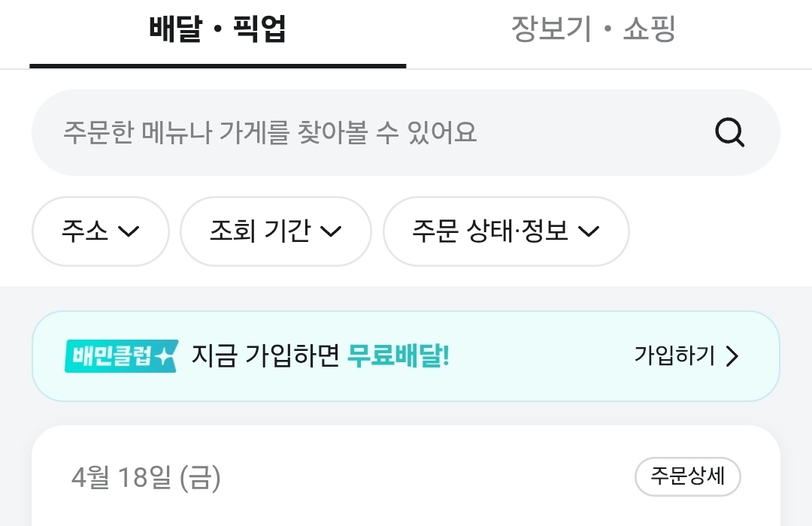812x526 pixels.
Task: Focus the 주문한 메뉴나 가게 search field
Action: tap(405, 132)
